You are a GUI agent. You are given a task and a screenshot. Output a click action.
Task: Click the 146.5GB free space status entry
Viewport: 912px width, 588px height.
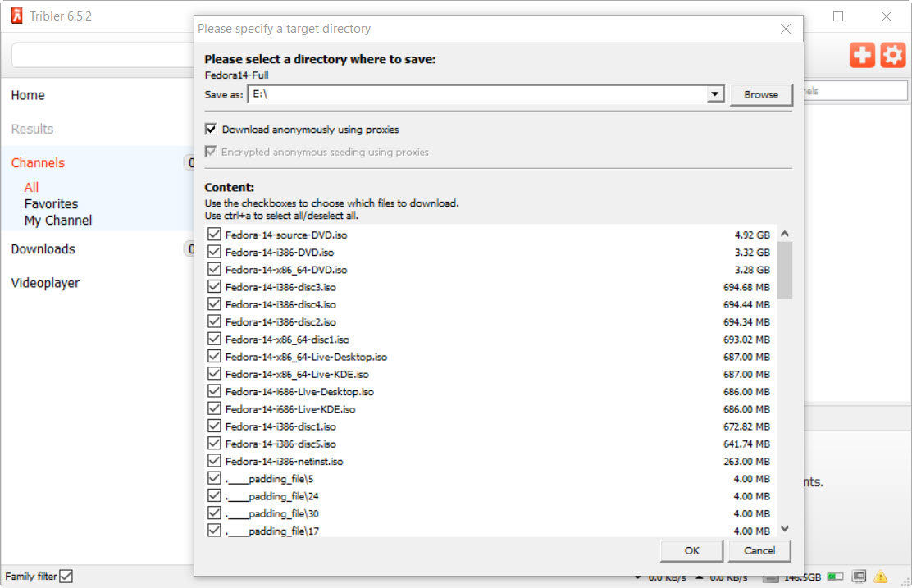click(803, 577)
